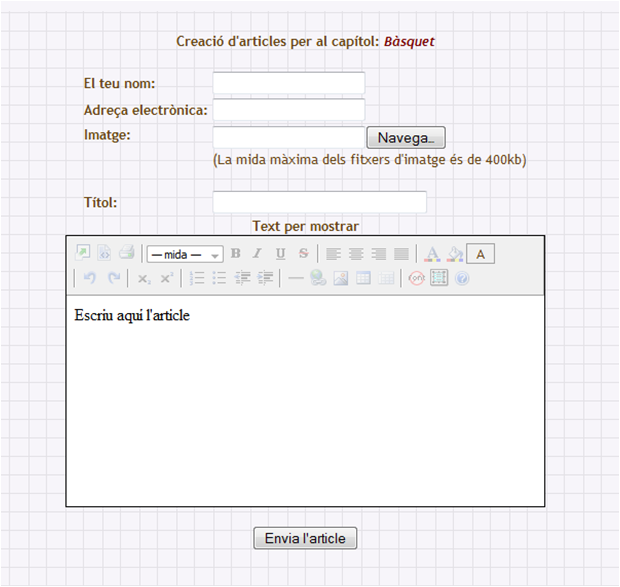
Task: Apply underline formatting
Action: [x=280, y=254]
